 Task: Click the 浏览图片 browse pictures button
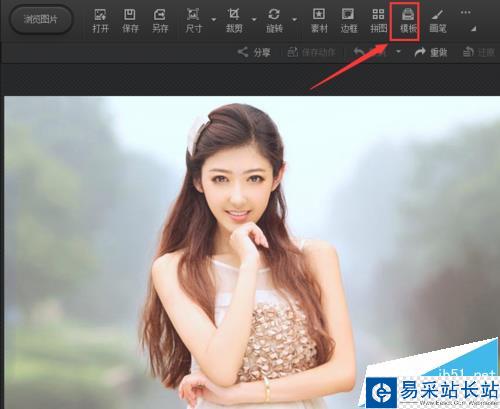click(41, 19)
